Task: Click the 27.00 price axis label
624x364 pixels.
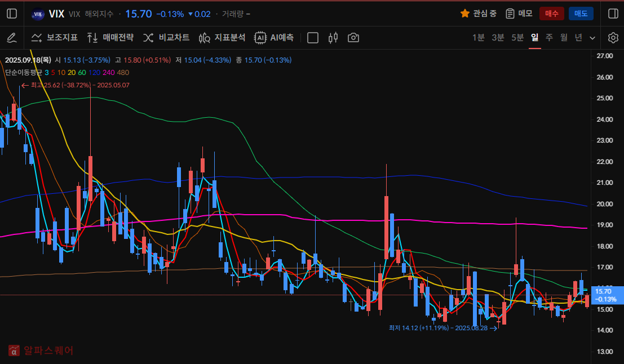Action: point(605,56)
